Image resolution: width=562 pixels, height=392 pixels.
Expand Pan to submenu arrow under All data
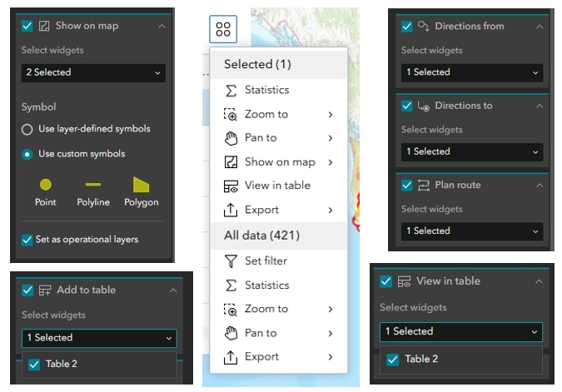(x=331, y=334)
